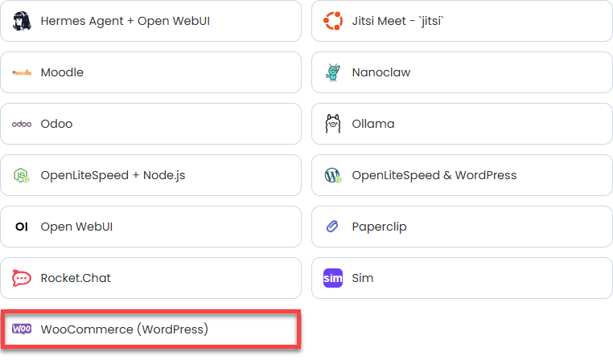This screenshot has width=613, height=364.
Task: Click the Open WebUI OI icon
Action: [22, 227]
